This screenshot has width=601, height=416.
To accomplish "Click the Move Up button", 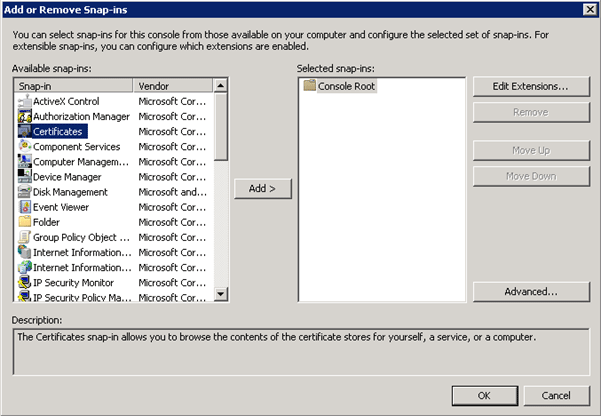I will click(x=531, y=150).
